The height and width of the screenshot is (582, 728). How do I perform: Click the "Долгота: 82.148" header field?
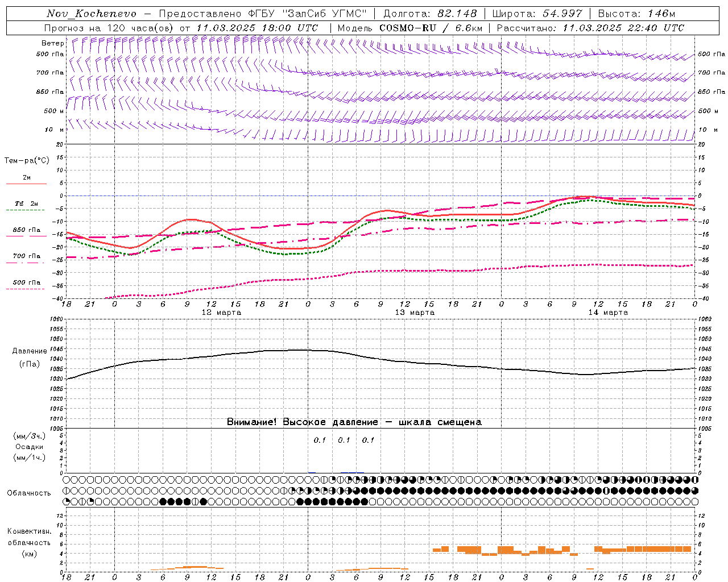tap(430, 14)
